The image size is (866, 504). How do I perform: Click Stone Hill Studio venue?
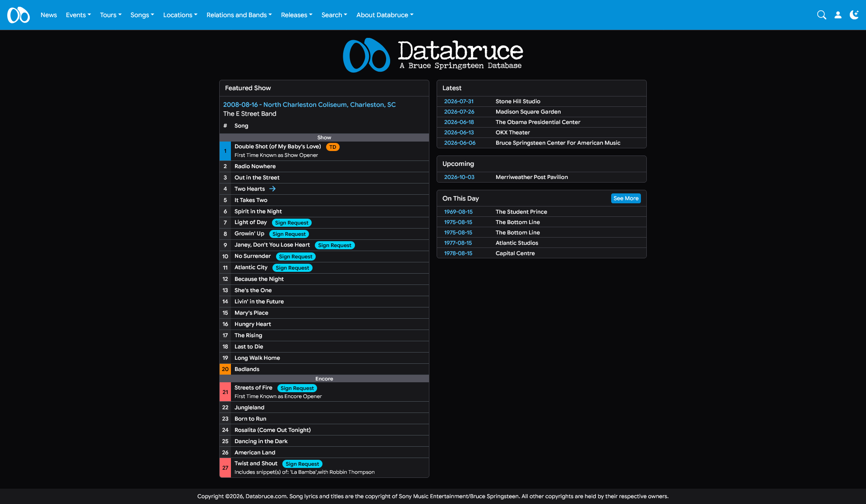coord(518,101)
